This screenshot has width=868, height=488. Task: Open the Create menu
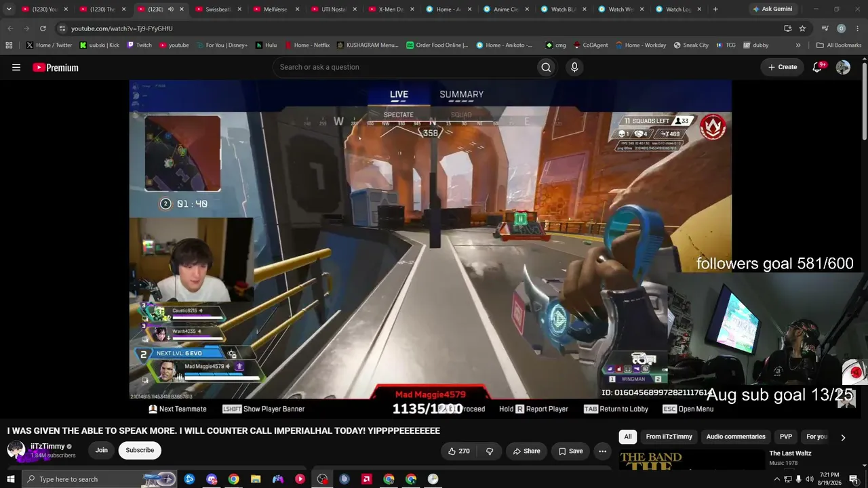783,67
